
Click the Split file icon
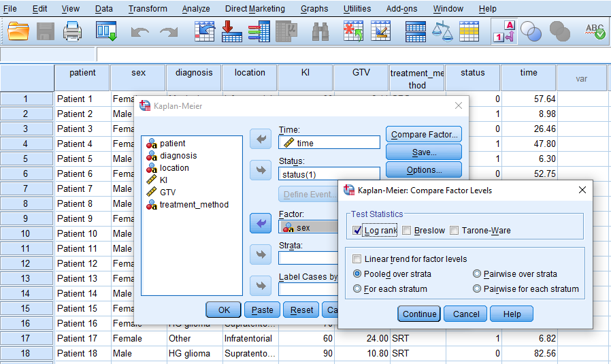point(416,31)
